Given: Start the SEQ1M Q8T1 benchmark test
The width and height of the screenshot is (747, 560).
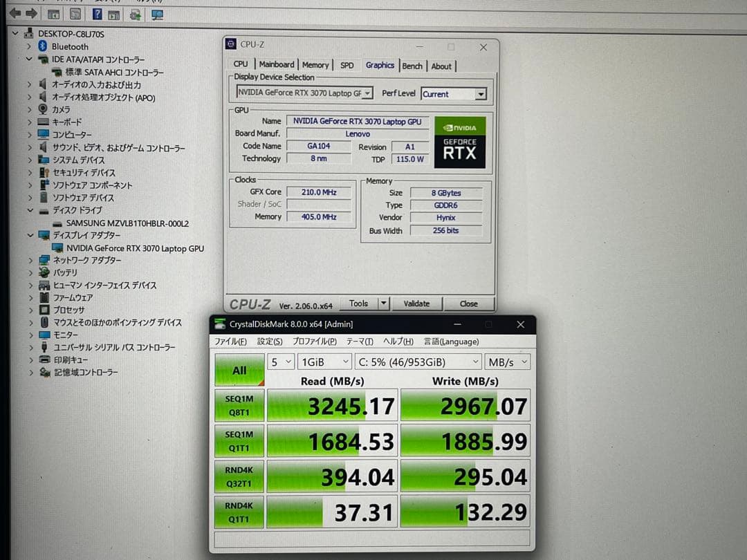Looking at the screenshot, I should click(239, 405).
